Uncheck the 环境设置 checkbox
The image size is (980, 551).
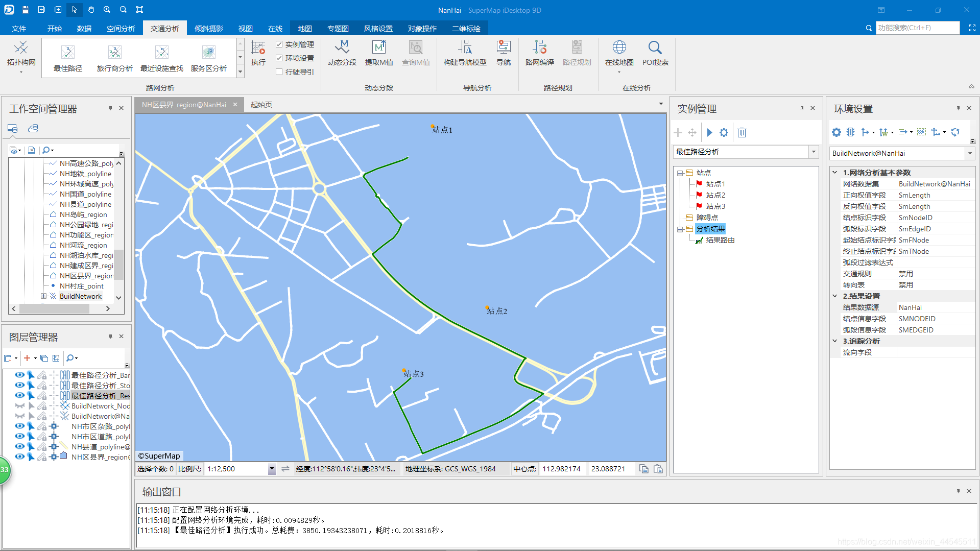279,58
